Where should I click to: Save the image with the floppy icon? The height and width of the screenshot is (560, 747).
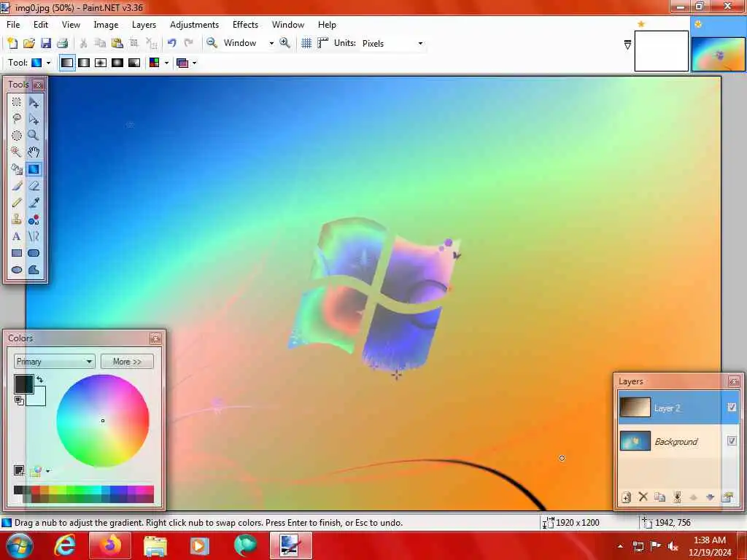(46, 43)
